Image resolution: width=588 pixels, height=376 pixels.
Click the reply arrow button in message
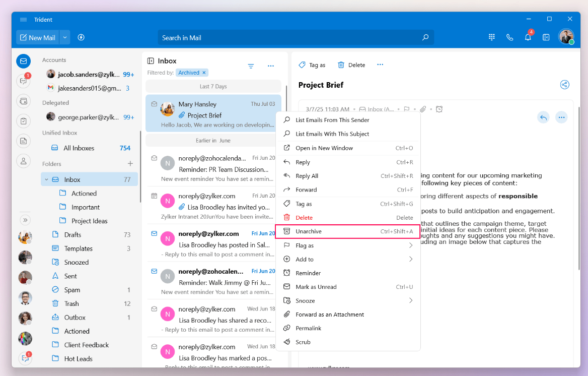click(x=543, y=117)
